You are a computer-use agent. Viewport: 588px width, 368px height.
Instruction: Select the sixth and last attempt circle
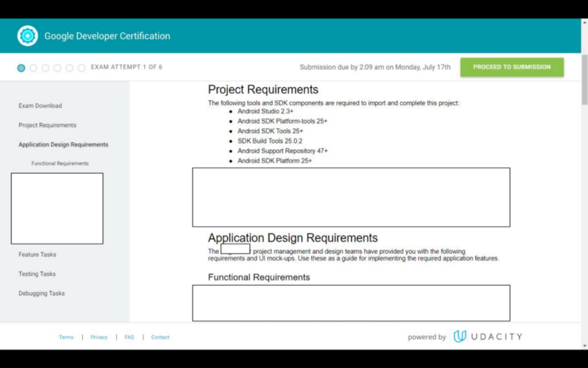click(82, 68)
